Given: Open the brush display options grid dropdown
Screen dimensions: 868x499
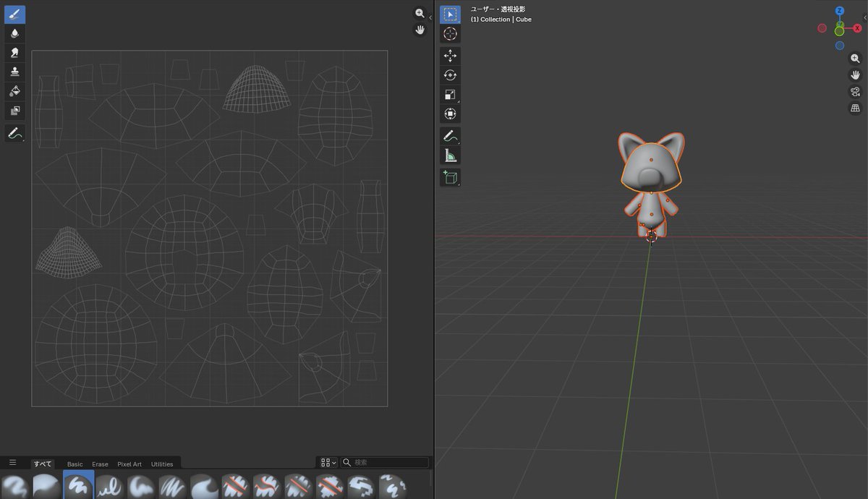Looking at the screenshot, I should [x=328, y=462].
